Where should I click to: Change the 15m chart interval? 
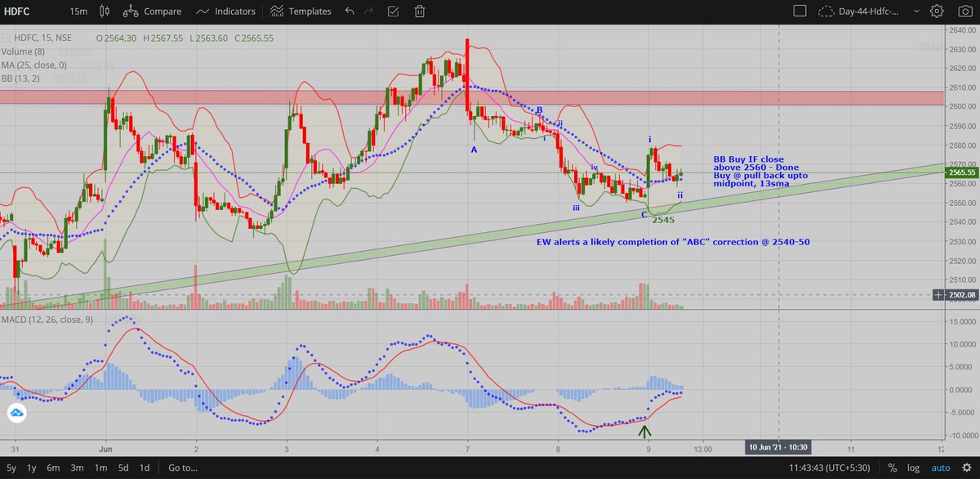click(x=78, y=11)
